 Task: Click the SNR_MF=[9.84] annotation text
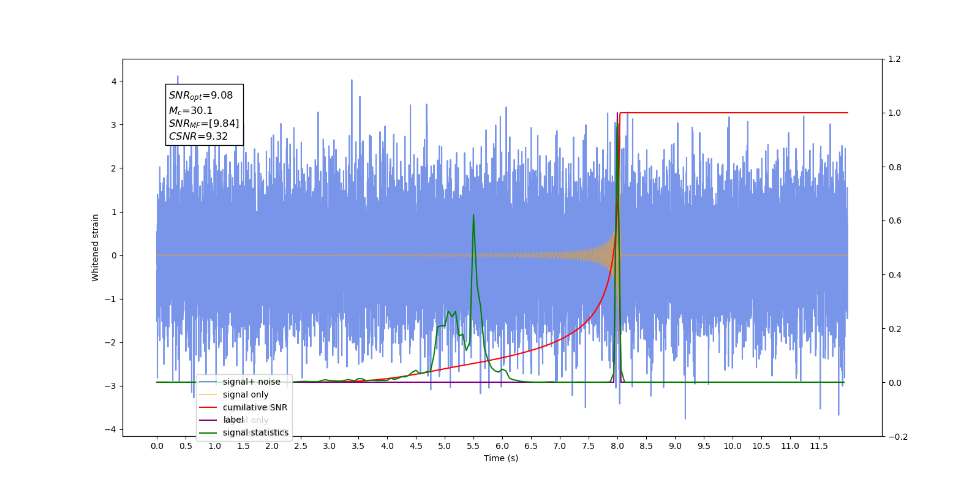tap(204, 124)
